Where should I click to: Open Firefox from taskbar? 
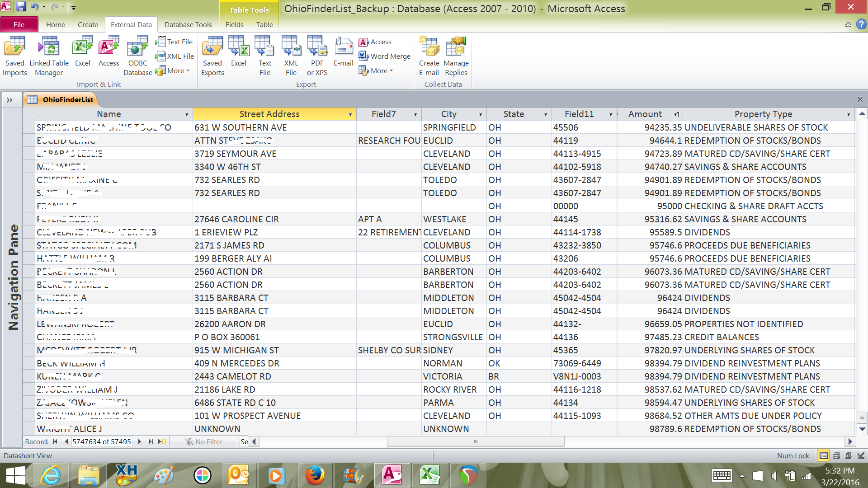click(315, 475)
